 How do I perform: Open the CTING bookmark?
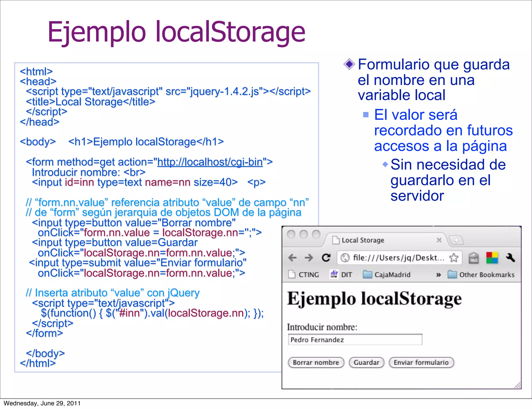pyautogui.click(x=304, y=275)
